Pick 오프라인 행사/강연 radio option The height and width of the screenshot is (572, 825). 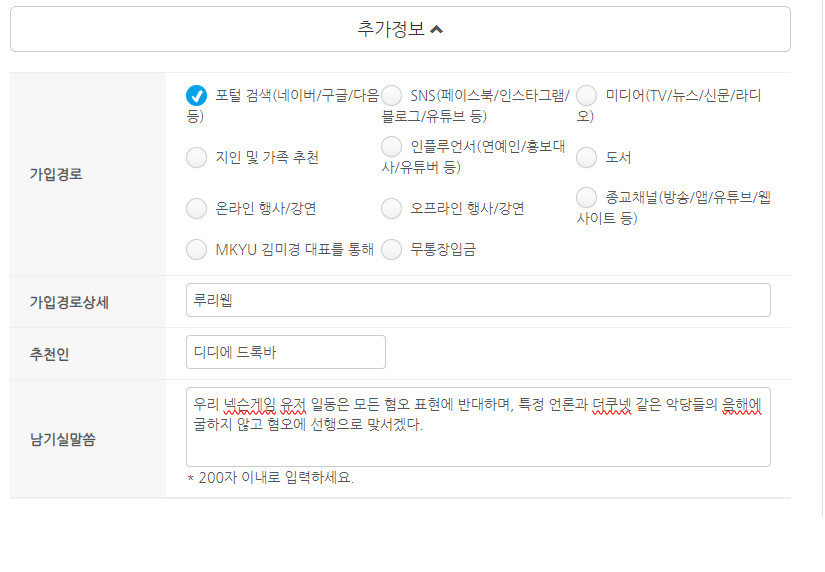392,209
